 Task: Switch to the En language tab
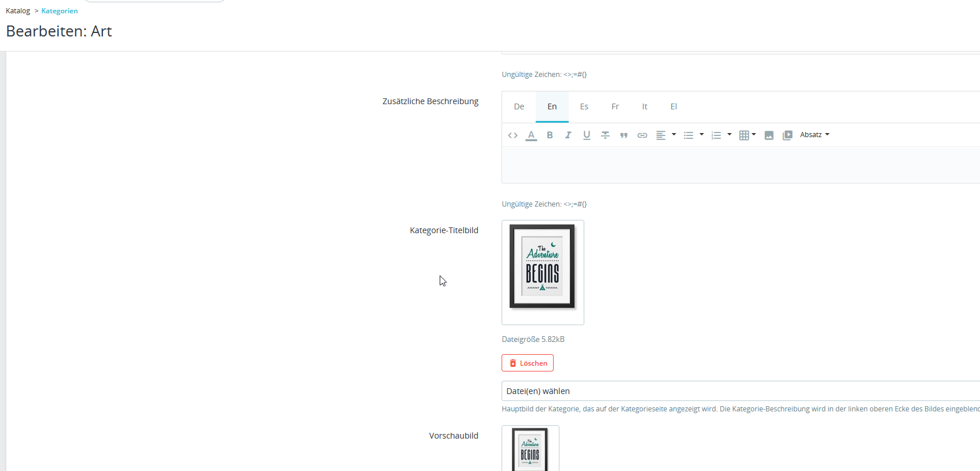[x=552, y=106]
